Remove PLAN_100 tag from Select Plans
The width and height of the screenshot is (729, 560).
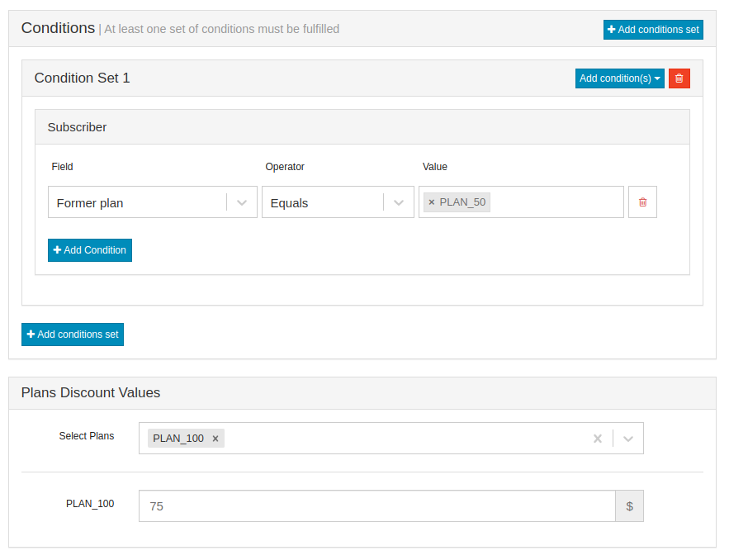point(215,438)
